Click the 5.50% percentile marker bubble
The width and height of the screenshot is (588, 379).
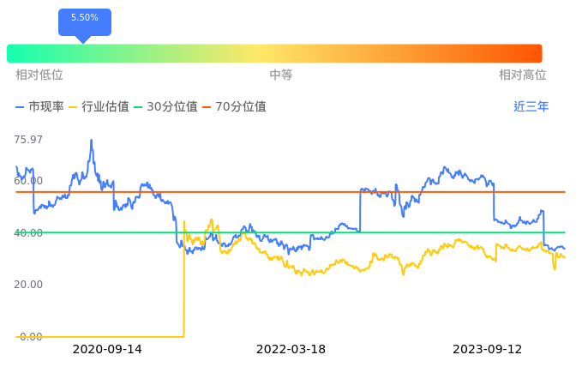tap(84, 19)
